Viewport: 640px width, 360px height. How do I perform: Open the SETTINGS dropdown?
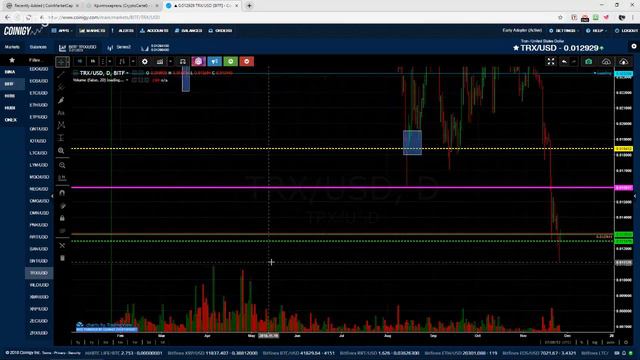[x=564, y=31]
